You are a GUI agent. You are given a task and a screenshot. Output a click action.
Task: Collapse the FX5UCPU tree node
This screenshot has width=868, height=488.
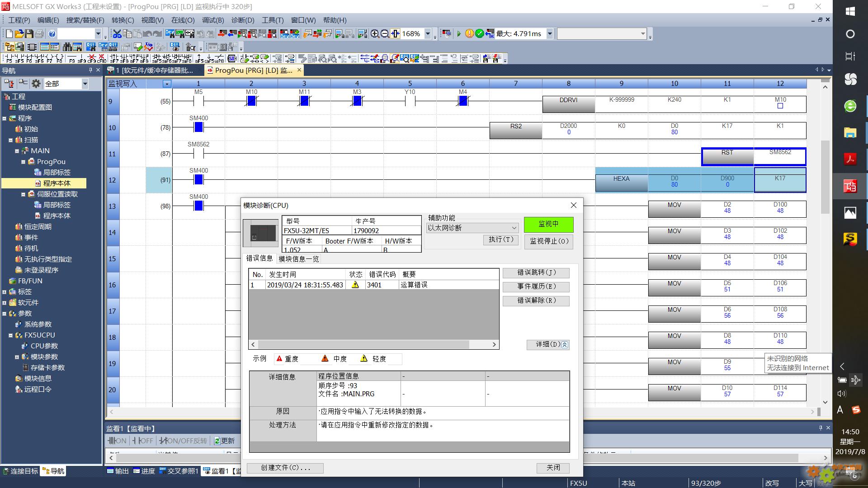pos(10,335)
